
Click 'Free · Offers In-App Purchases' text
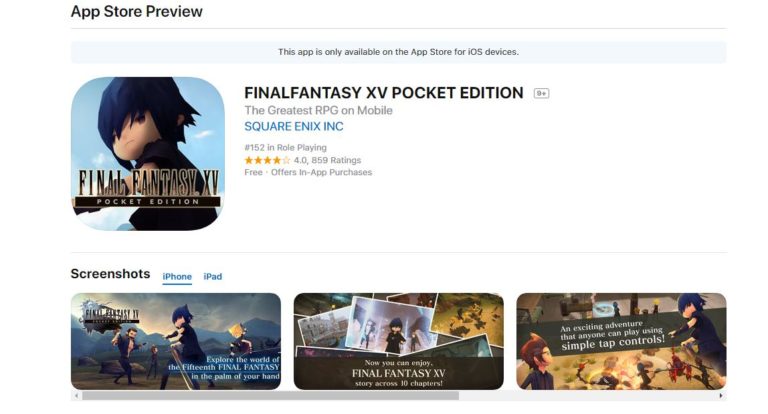(x=308, y=172)
